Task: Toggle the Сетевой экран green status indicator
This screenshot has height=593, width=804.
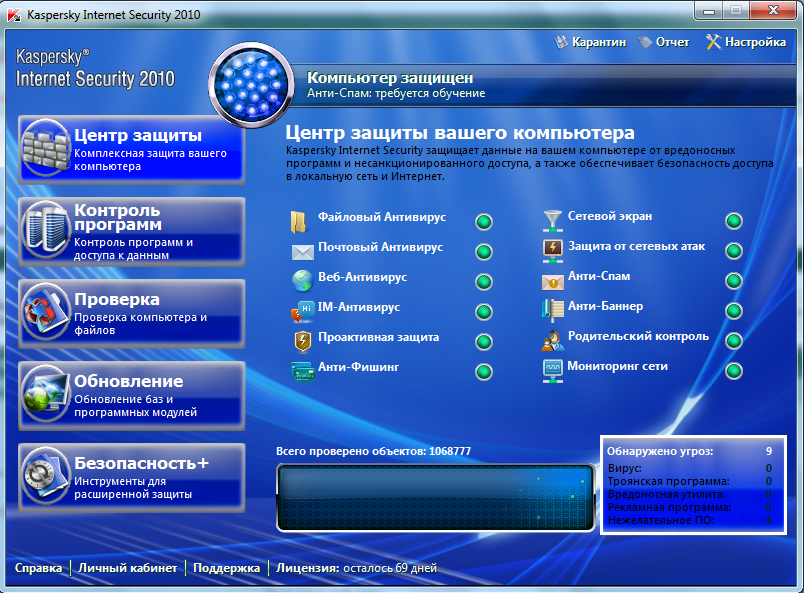Action: click(734, 221)
